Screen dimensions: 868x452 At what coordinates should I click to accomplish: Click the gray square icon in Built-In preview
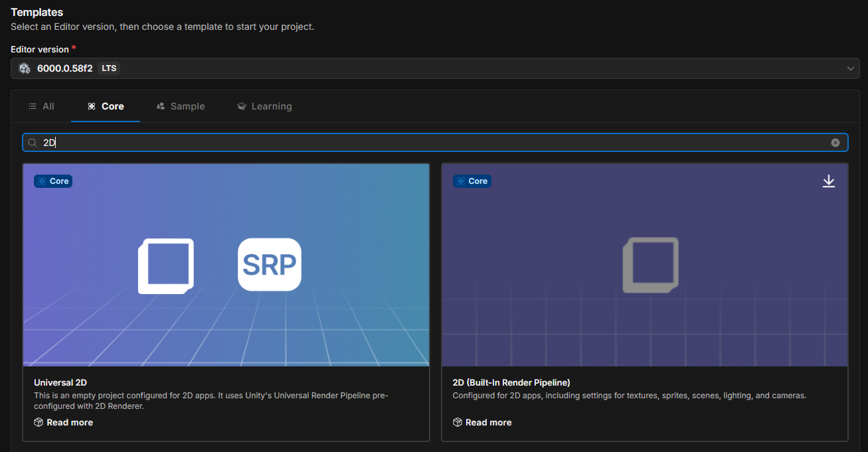(650, 265)
